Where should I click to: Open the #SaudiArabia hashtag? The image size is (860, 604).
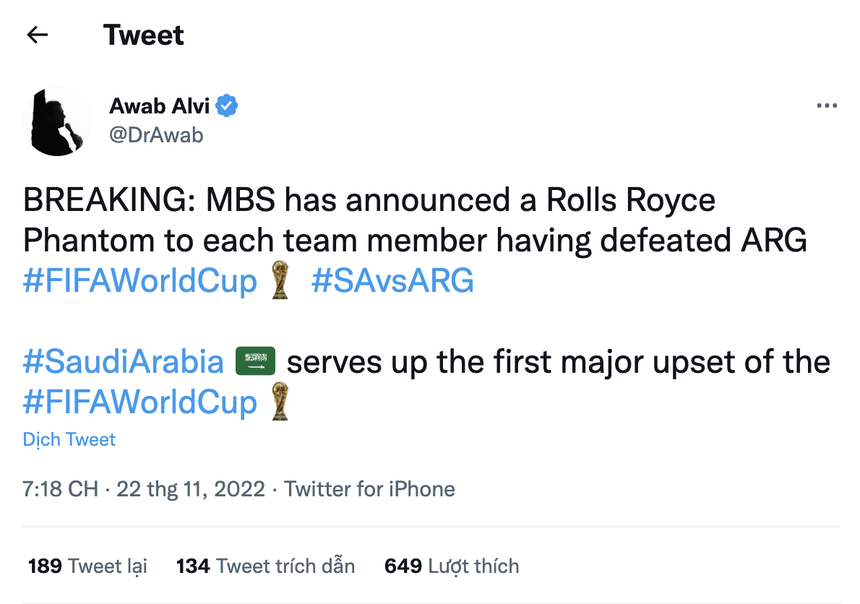point(123,361)
